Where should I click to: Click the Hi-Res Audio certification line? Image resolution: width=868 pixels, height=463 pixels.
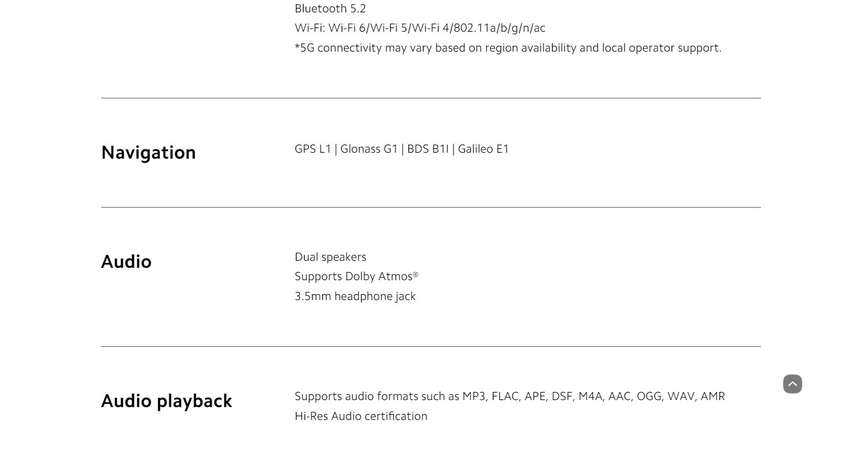click(x=361, y=416)
